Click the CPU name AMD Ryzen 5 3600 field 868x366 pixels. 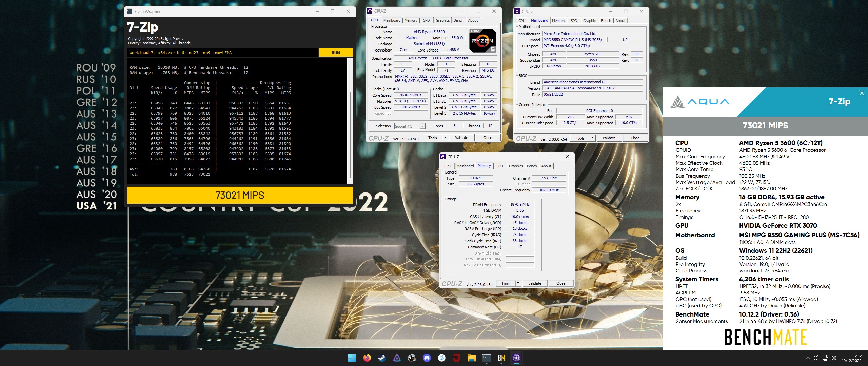coord(429,32)
